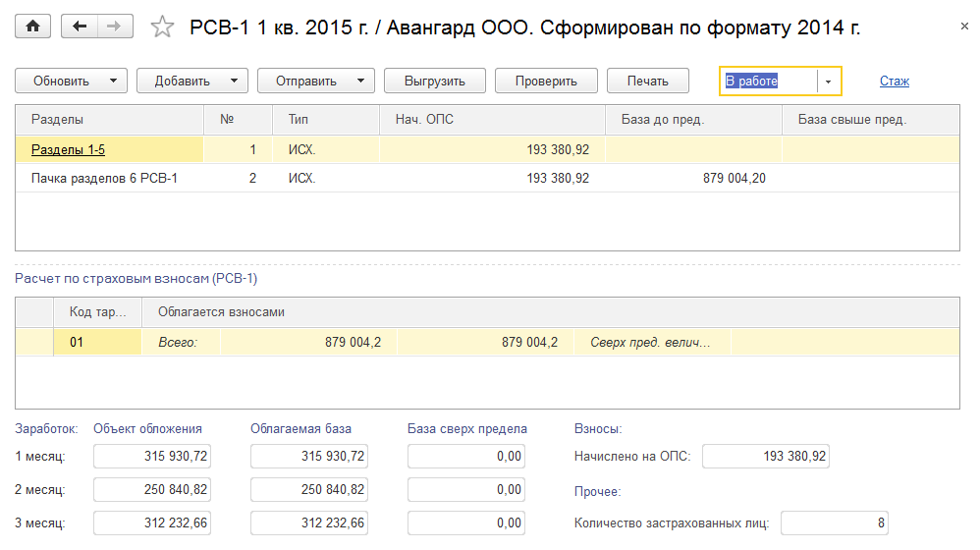Open the Обновить dropdown button

(x=72, y=81)
